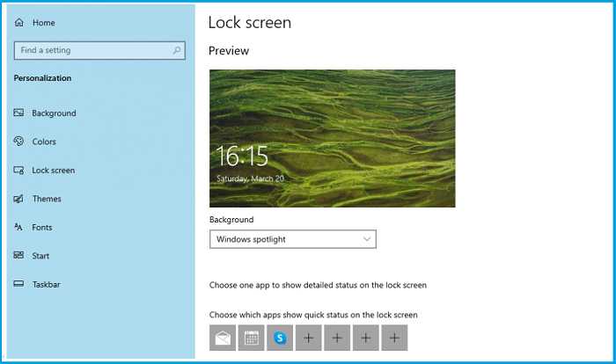
Task: Open Themes settings
Action: [x=47, y=199]
